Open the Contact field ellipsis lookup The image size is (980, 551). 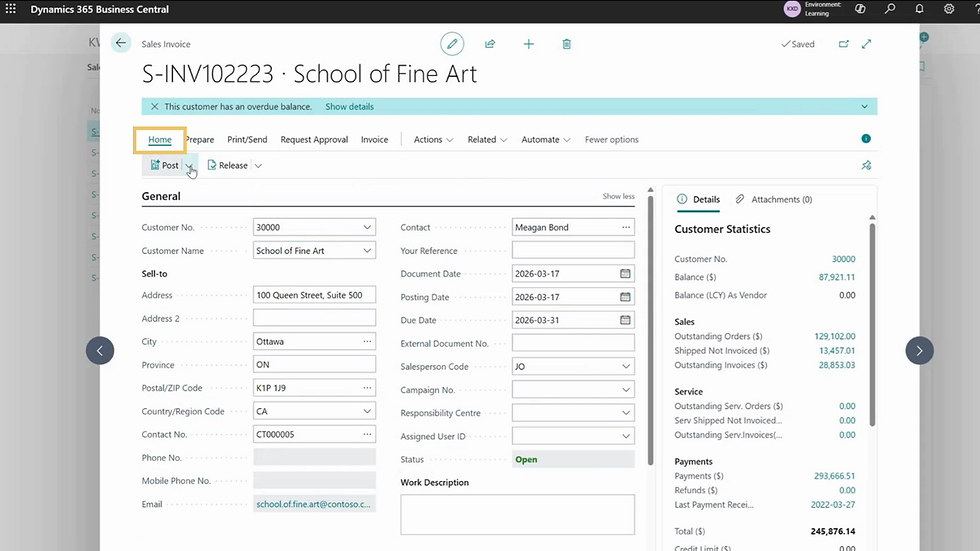pyautogui.click(x=626, y=227)
